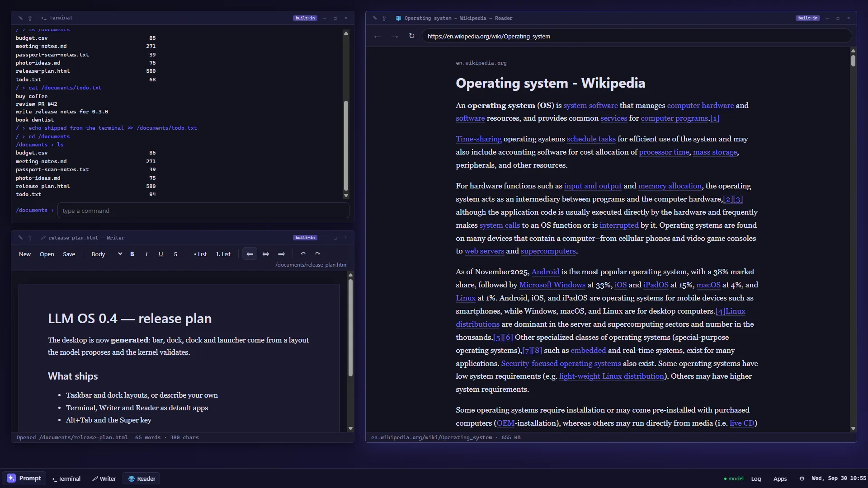This screenshot has height=488, width=868.
Task: Focus the terminal command input field
Action: point(203,211)
